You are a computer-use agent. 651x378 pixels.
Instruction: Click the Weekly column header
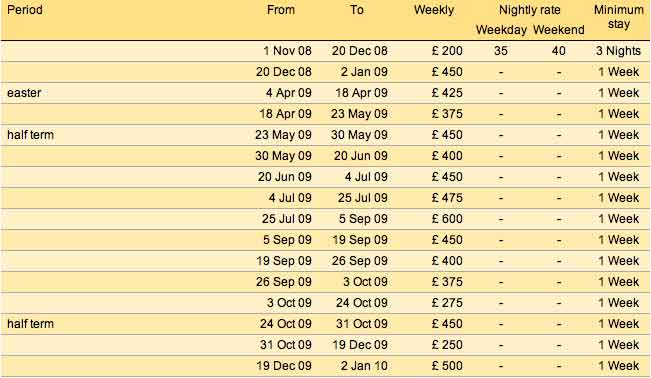434,10
